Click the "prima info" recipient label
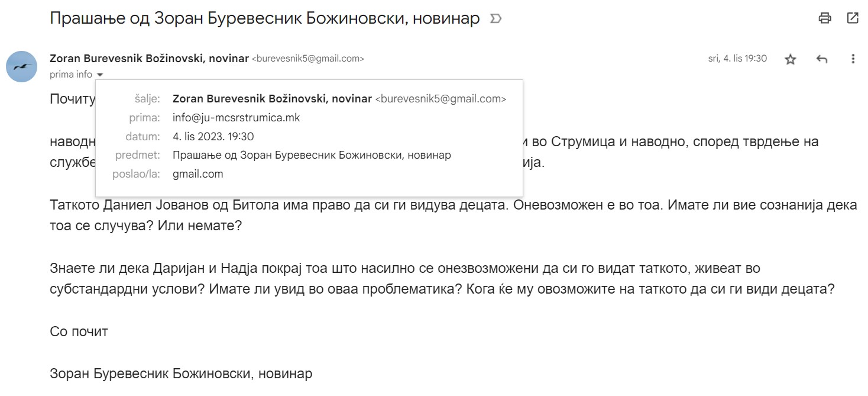The image size is (868, 396). coord(71,74)
